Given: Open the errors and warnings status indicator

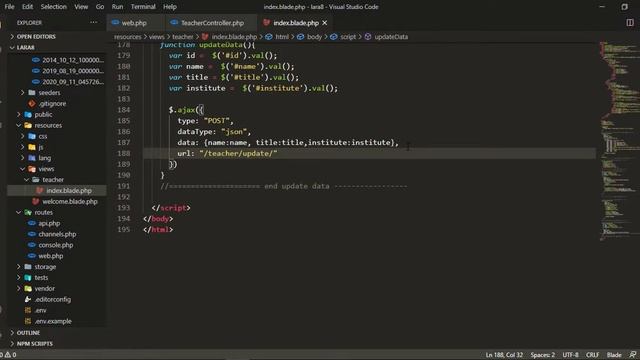Looking at the screenshot, I should click(8, 355).
